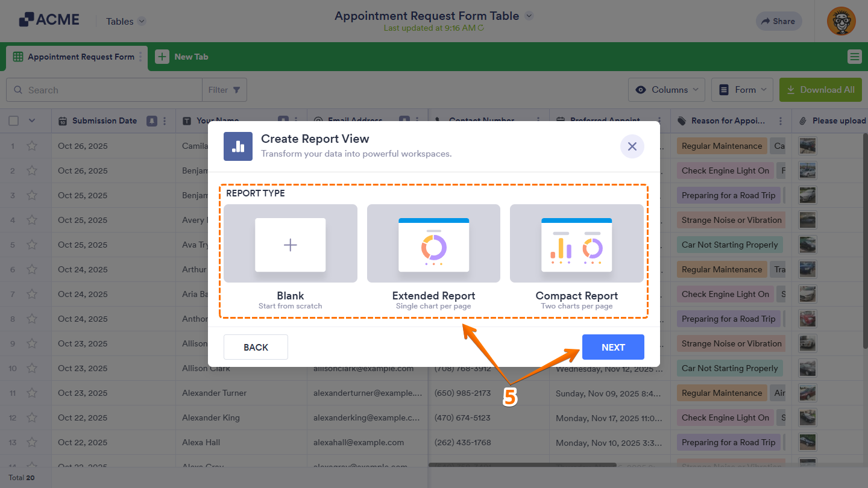Open the uploaded photo thumbnail in row 1
868x488 pixels.
[807, 146]
